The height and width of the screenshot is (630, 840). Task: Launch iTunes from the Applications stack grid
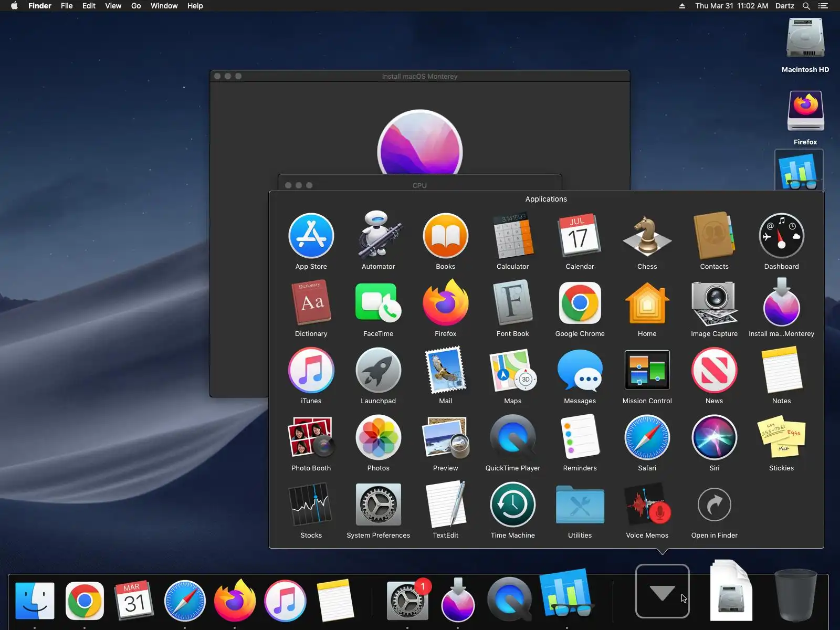coord(311,370)
